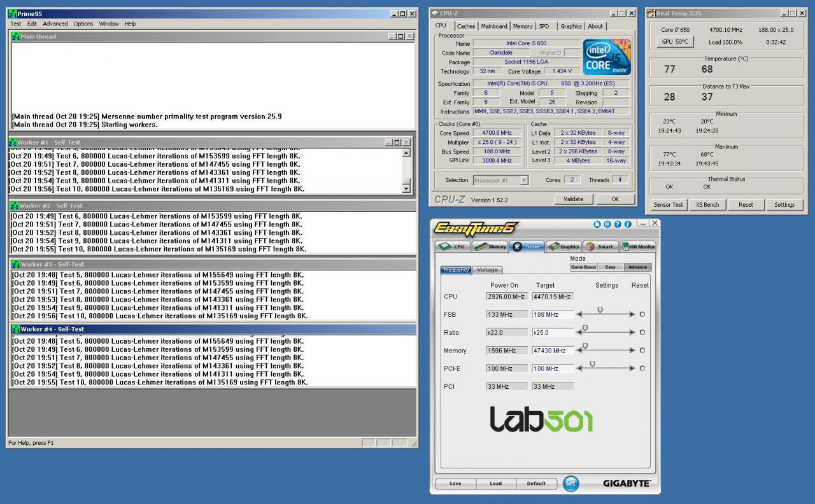Click the Memory frequency slider handle
This screenshot has height=504, width=815.
pos(585,346)
